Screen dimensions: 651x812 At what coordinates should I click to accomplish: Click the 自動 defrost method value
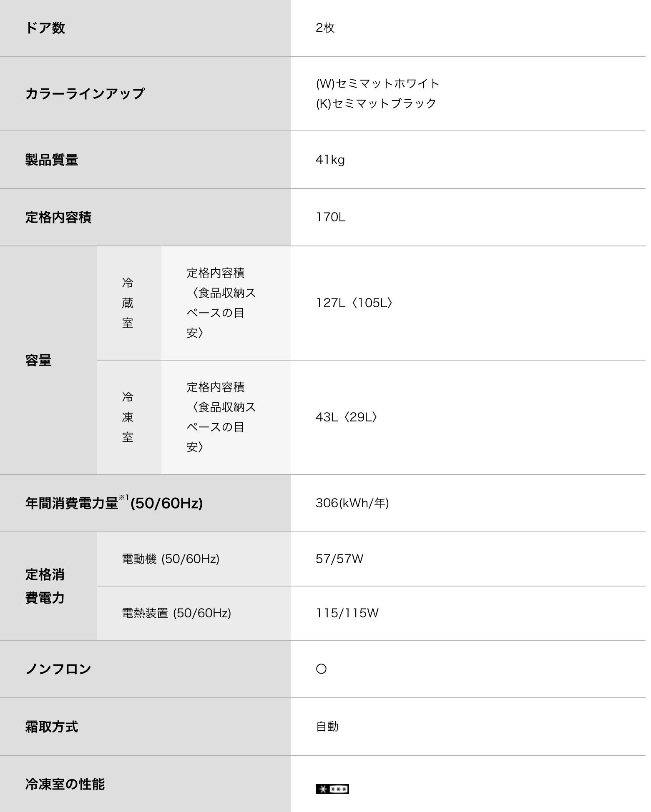pos(327,727)
